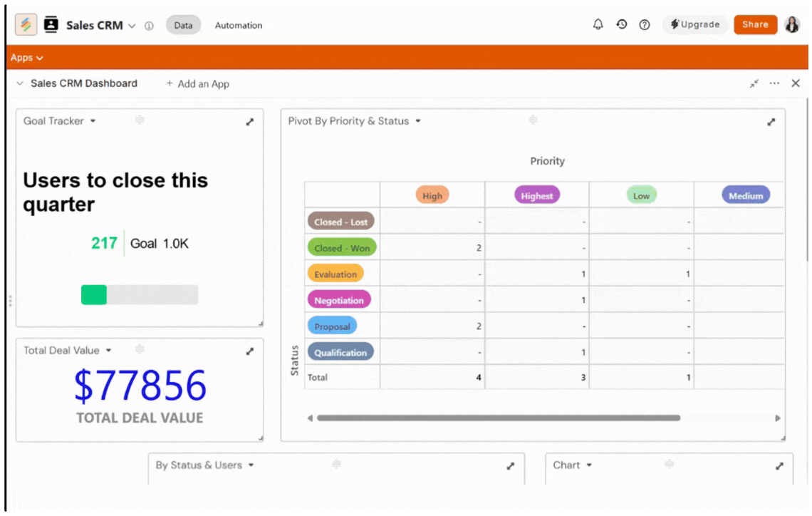Click the Sales CRM info icon
Image resolution: width=812 pixels, height=516 pixels.
tap(149, 26)
